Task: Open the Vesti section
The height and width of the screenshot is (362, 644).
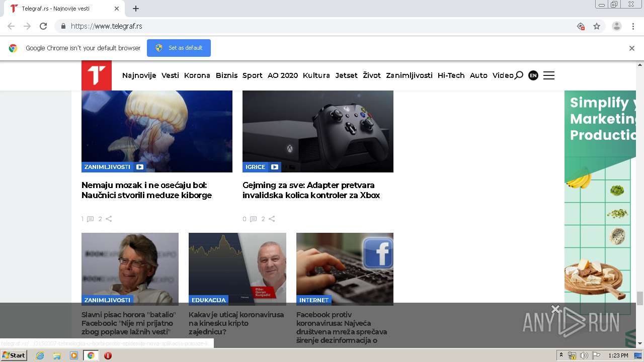Action: tap(170, 75)
